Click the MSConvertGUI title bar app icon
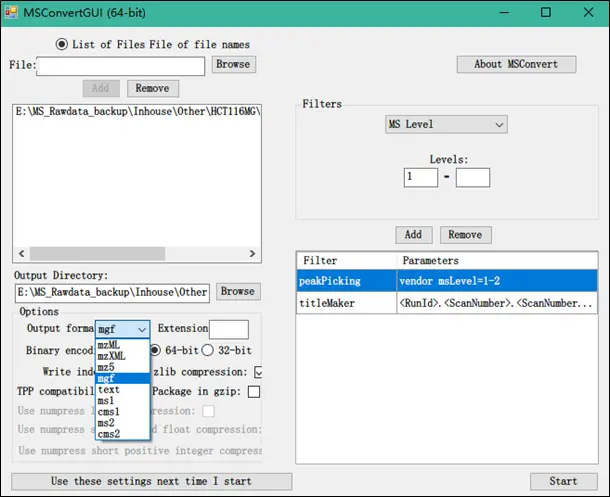Image resolution: width=610 pixels, height=497 pixels. point(11,13)
